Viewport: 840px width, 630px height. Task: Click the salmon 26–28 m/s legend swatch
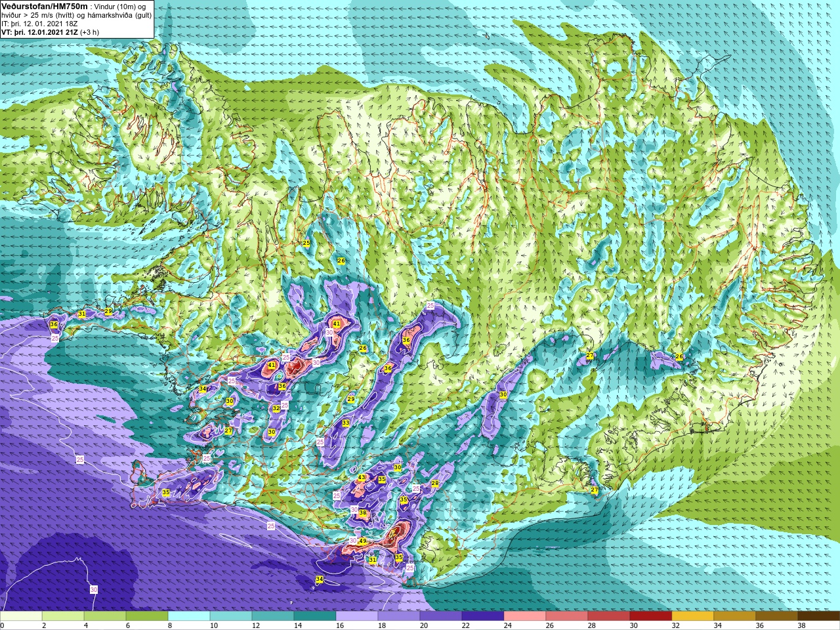tap(567, 616)
